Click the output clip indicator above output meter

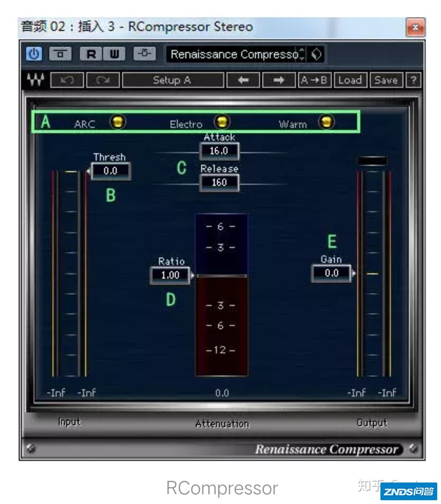click(x=372, y=161)
